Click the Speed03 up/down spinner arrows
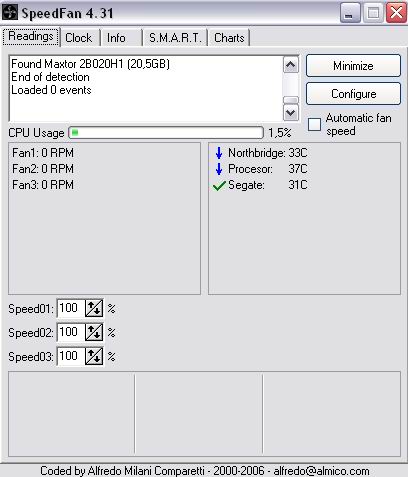408x477 pixels. click(94, 356)
